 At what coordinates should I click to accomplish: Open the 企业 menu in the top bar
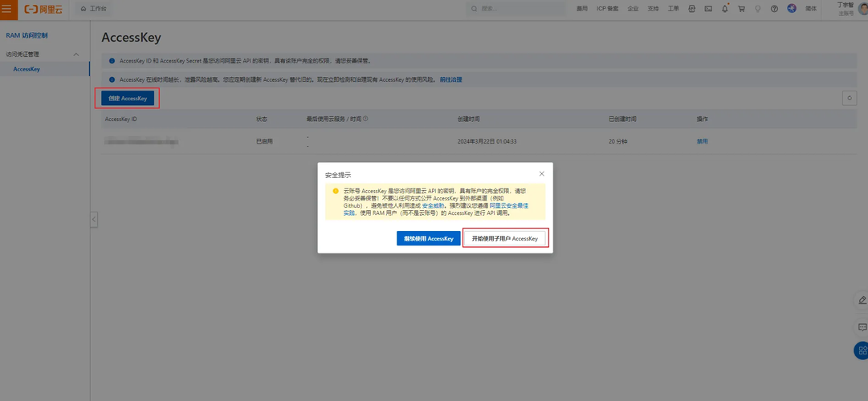(x=634, y=9)
